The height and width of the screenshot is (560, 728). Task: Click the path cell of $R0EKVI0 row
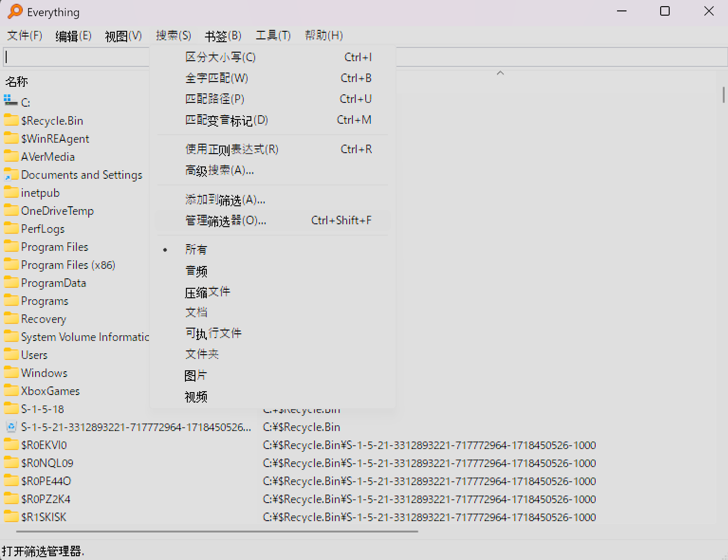tap(429, 445)
